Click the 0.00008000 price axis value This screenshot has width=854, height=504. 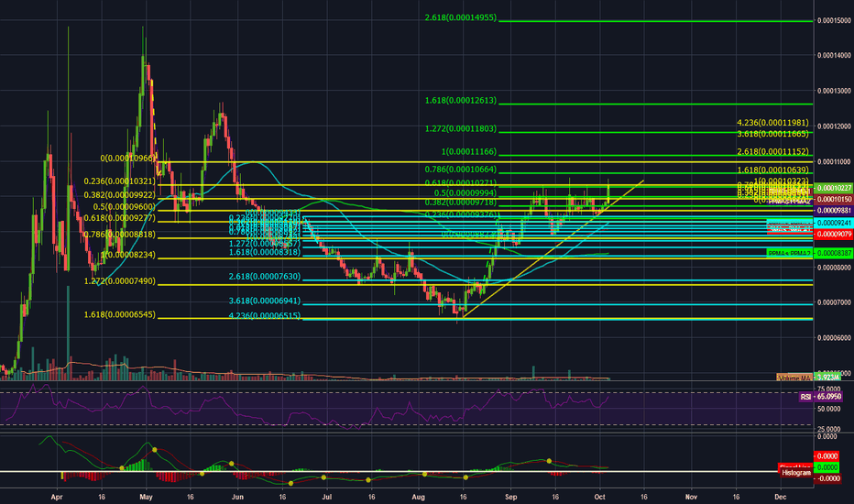point(834,268)
